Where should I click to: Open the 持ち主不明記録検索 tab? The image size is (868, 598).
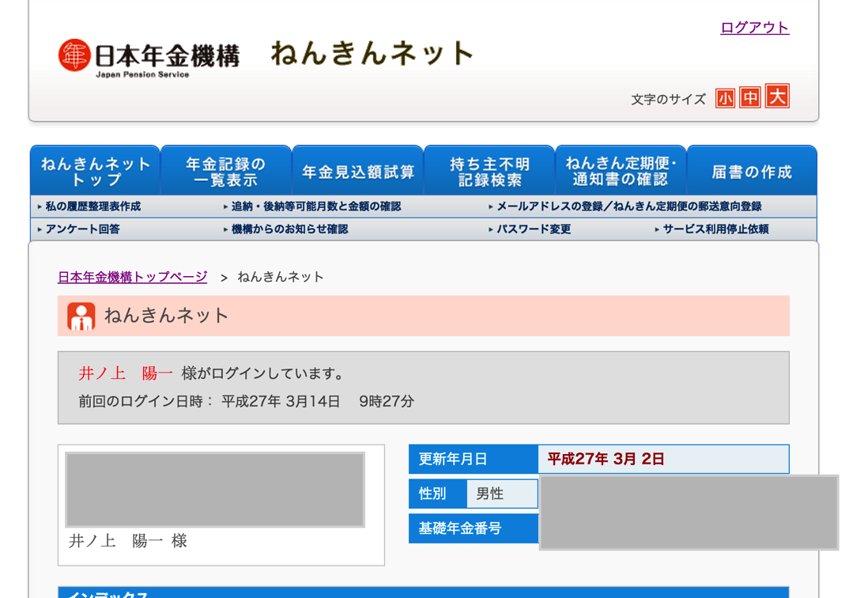click(x=489, y=171)
